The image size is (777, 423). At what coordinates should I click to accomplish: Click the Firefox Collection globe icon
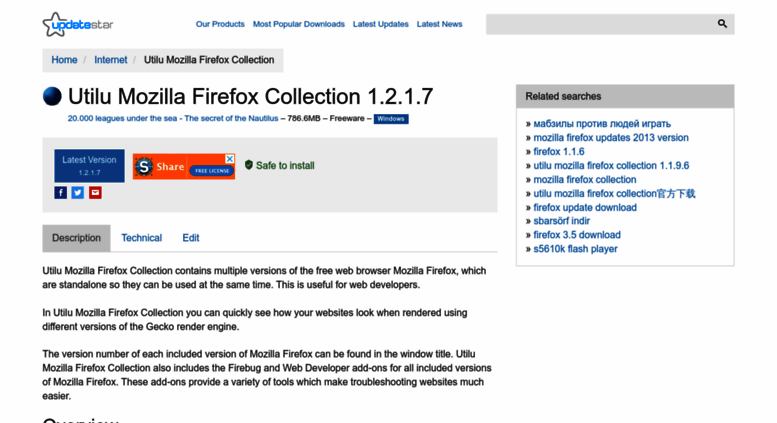(52, 96)
